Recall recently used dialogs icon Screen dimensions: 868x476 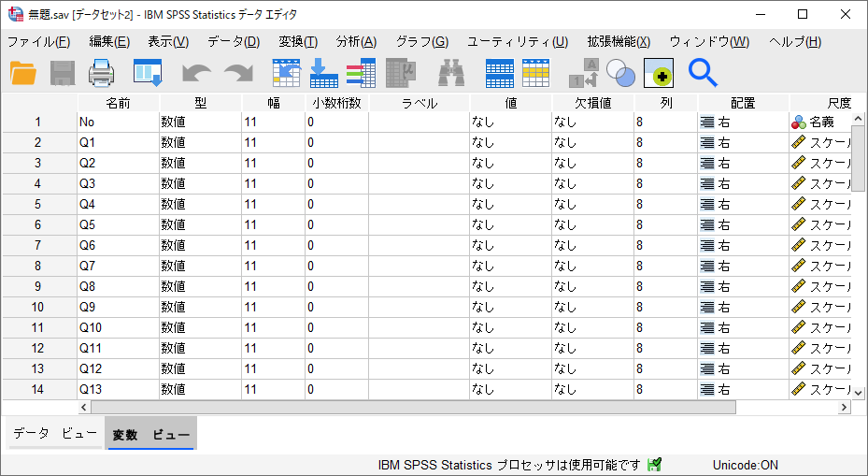tap(148, 73)
